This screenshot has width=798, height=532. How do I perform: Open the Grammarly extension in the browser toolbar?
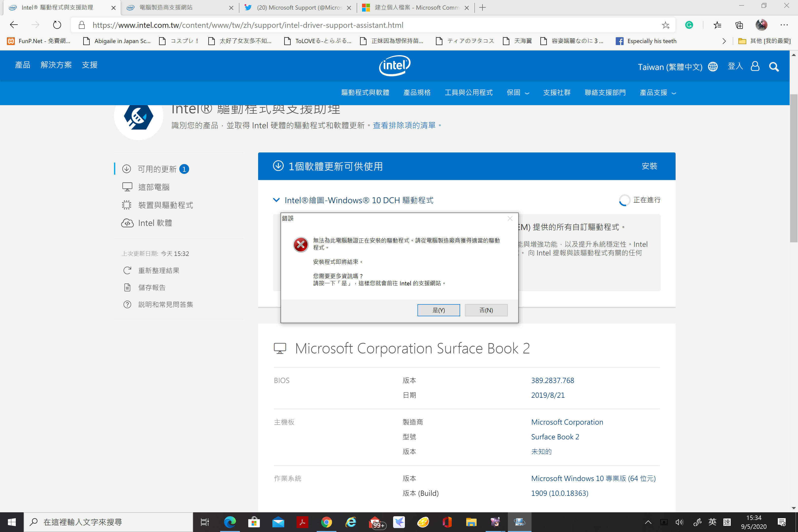point(689,25)
